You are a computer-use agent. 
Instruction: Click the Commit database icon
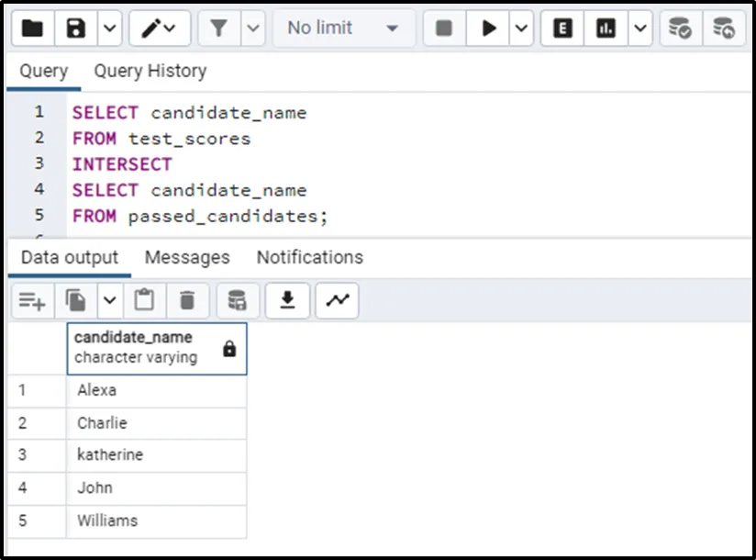[x=680, y=28]
